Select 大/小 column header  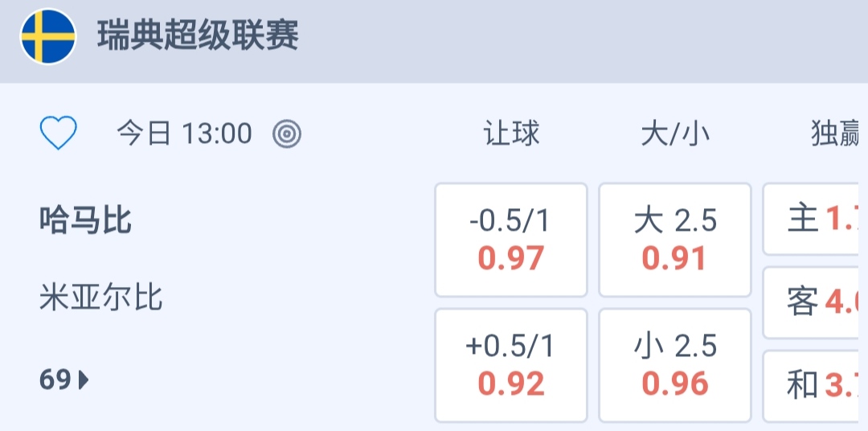[x=675, y=133]
